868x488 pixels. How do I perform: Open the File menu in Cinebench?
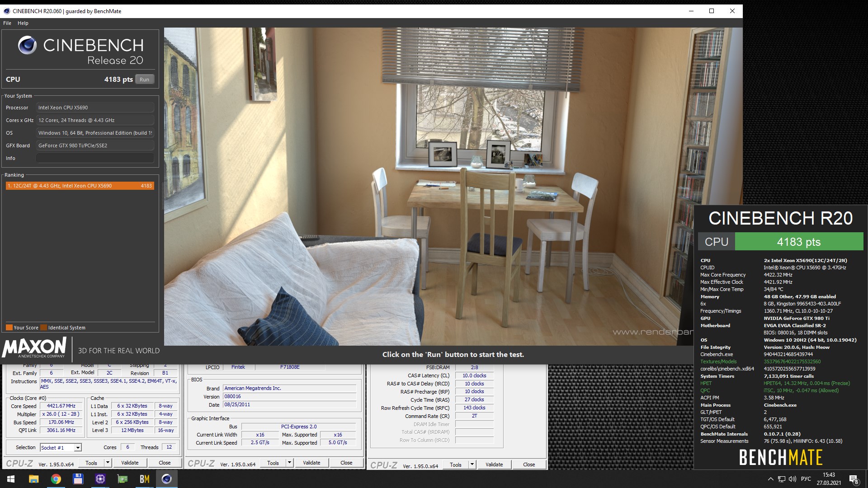point(7,23)
